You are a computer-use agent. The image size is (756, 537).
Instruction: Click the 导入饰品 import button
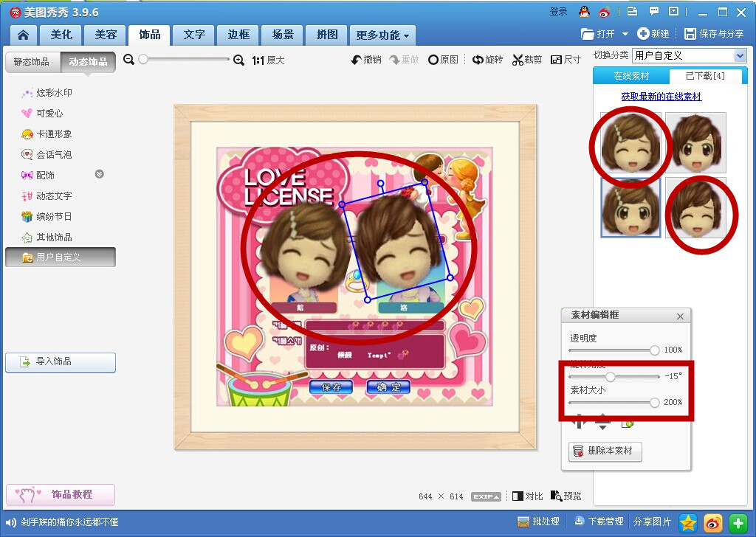pyautogui.click(x=61, y=362)
